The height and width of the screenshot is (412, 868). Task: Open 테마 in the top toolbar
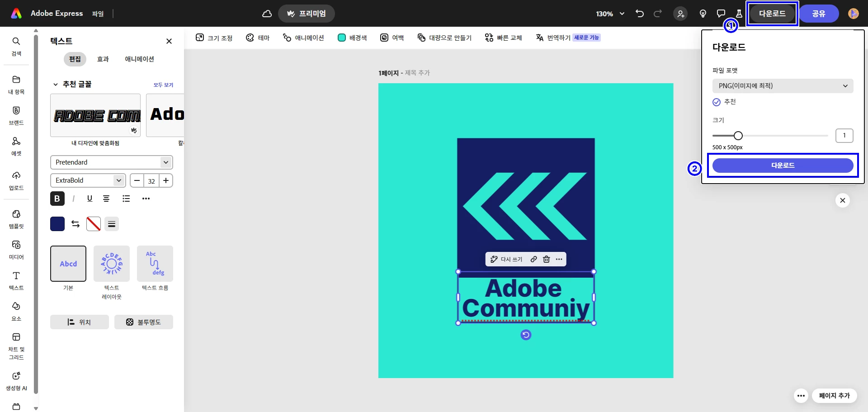click(x=258, y=38)
